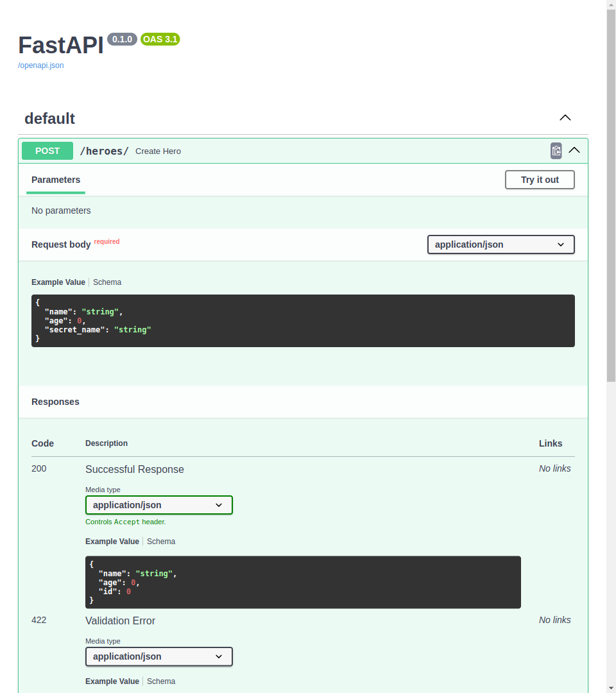Click the Parameters tab heading

pyautogui.click(x=56, y=180)
